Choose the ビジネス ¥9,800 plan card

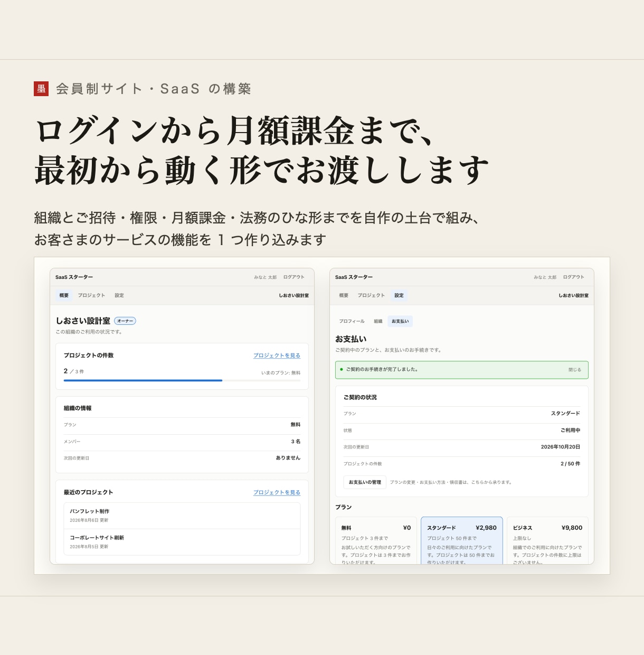tap(547, 541)
